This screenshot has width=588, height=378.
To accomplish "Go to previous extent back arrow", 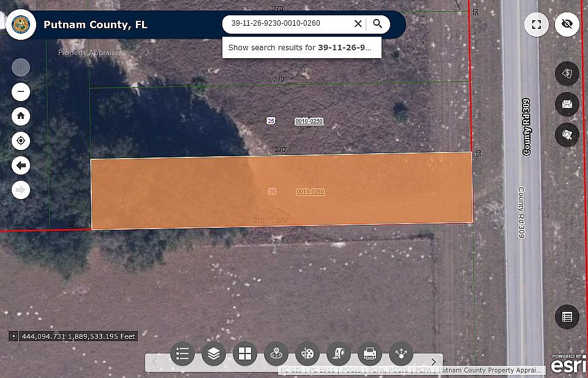I will coord(21,165).
